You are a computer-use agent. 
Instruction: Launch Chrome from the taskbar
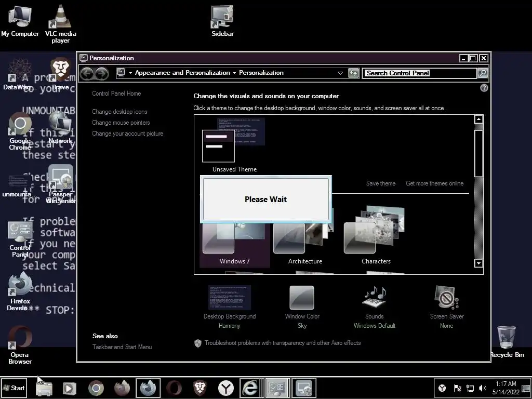point(96,388)
